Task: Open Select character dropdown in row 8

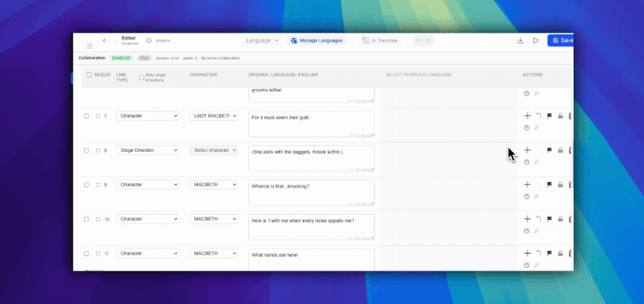Action: [x=214, y=150]
